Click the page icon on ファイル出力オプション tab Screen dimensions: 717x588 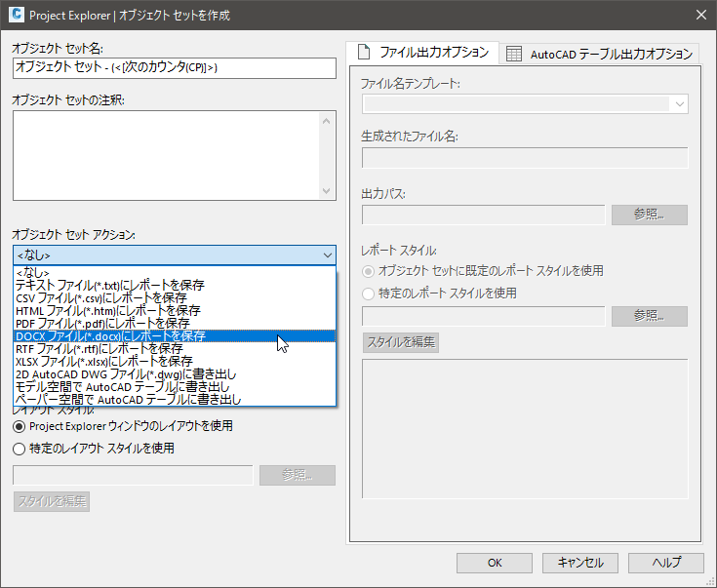click(x=364, y=52)
